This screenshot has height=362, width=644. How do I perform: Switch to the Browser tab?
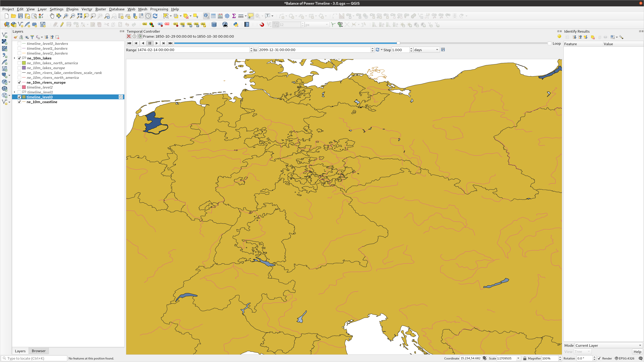click(x=39, y=351)
